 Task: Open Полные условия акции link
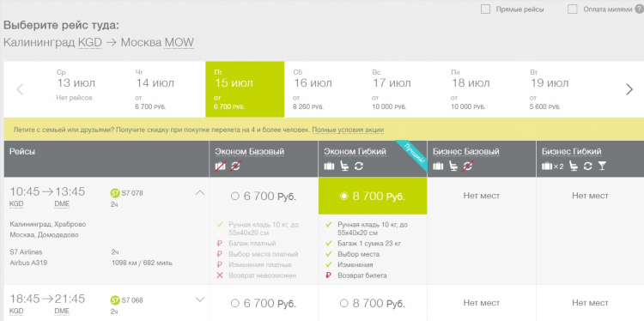tap(348, 130)
